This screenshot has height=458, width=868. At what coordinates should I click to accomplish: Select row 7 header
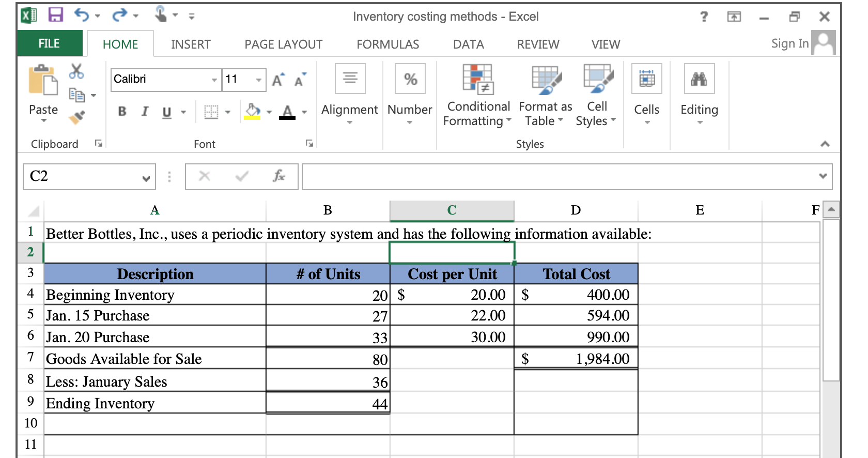(x=30, y=357)
